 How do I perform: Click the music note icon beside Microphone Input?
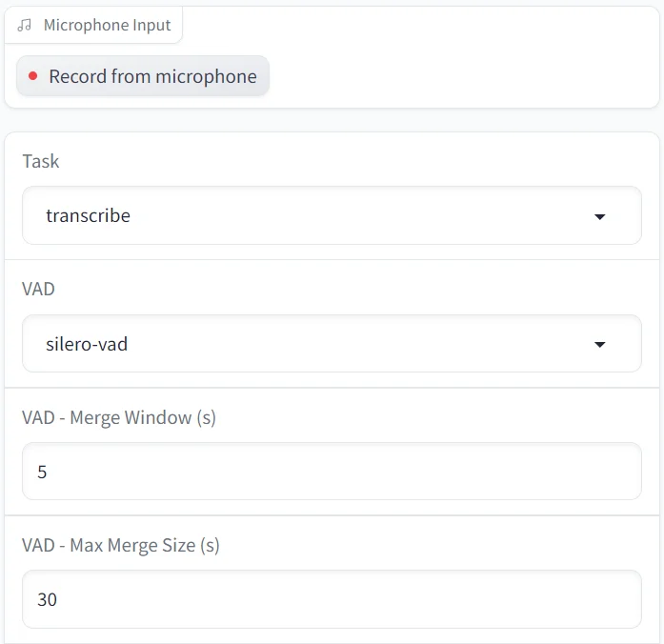point(25,26)
